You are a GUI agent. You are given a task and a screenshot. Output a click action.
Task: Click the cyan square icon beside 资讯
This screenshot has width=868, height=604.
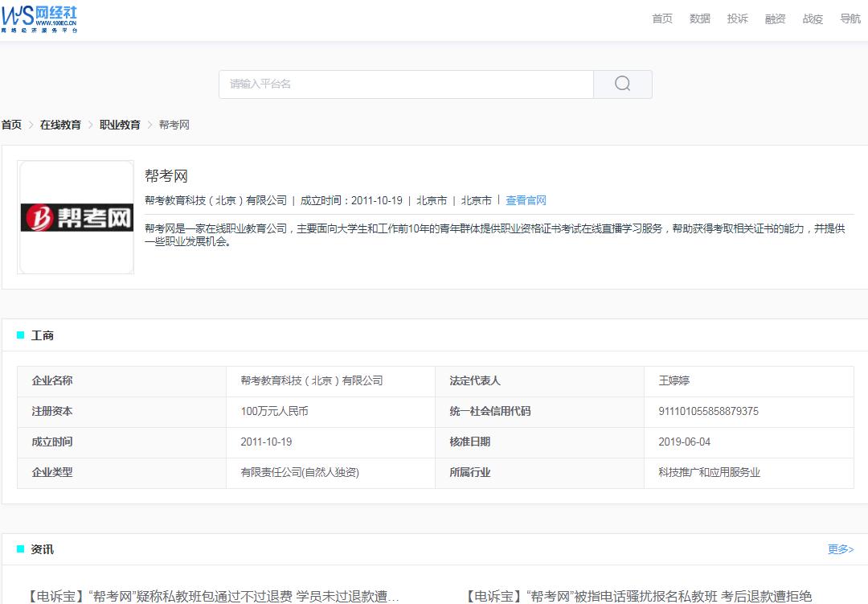pyautogui.click(x=21, y=549)
